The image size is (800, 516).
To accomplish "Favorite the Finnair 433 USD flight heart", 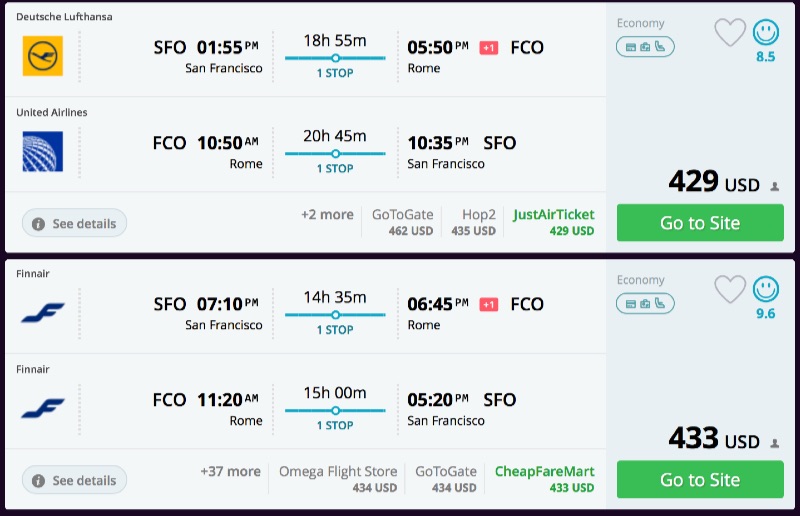I will [730, 290].
